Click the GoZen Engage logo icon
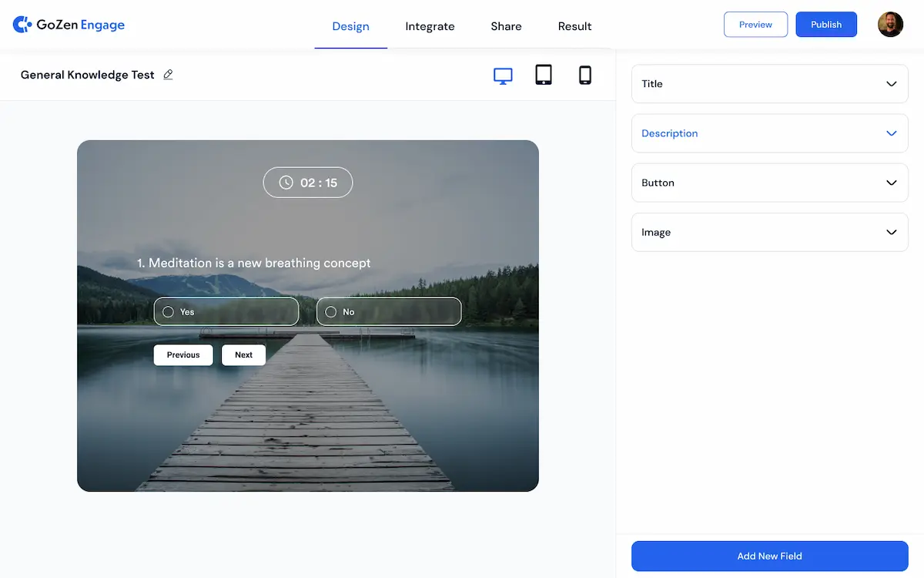This screenshot has width=924, height=578. click(x=22, y=25)
